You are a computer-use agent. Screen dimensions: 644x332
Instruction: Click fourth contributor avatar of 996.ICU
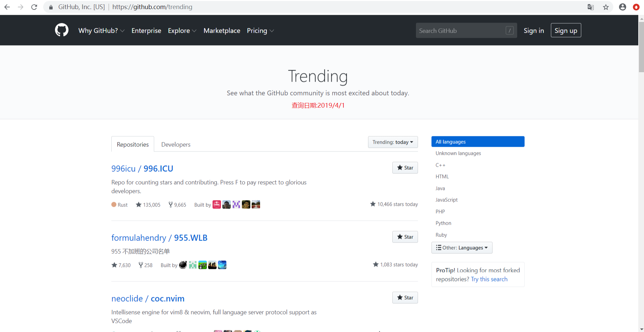point(246,204)
